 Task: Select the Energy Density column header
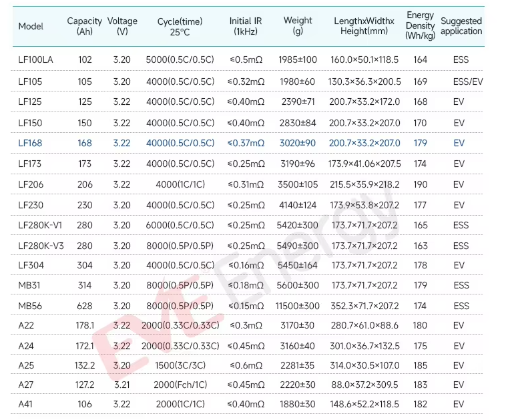(x=420, y=25)
